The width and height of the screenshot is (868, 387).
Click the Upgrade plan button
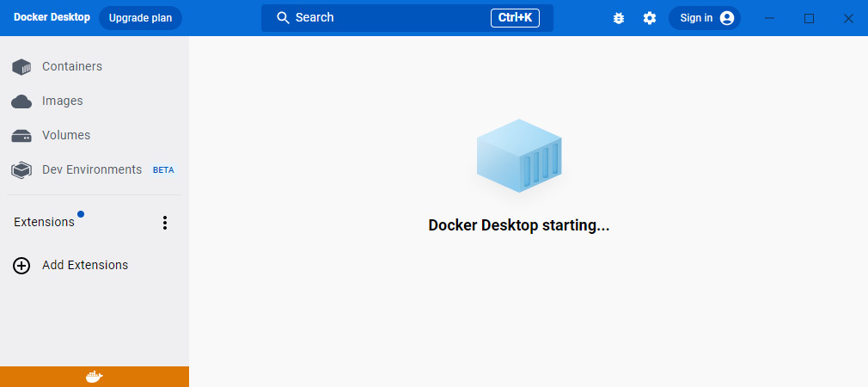(x=140, y=18)
